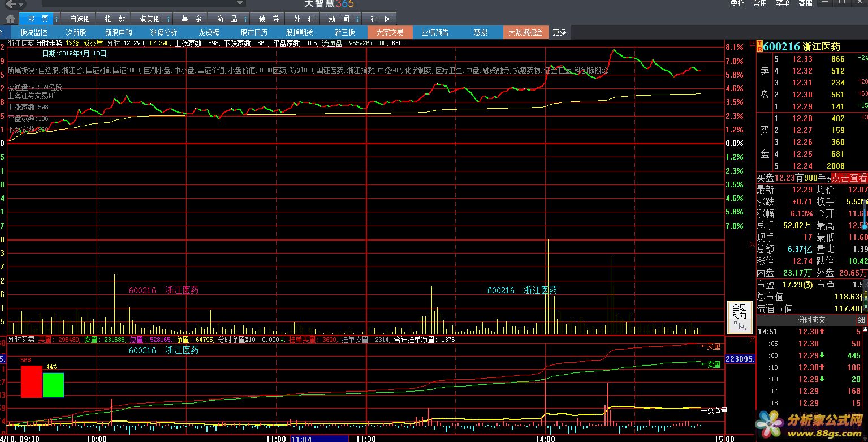Switch to the 指数 tab
Viewport: 868px width, 442px height.
115,19
